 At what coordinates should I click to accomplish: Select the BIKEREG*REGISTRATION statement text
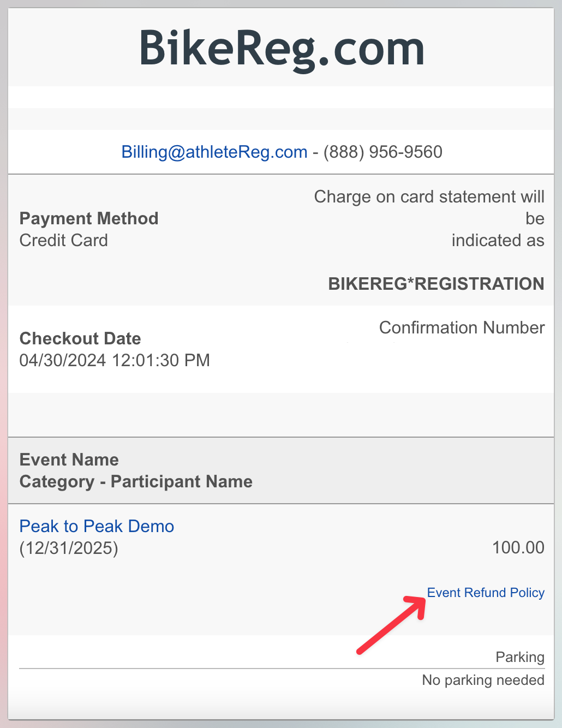tap(436, 284)
